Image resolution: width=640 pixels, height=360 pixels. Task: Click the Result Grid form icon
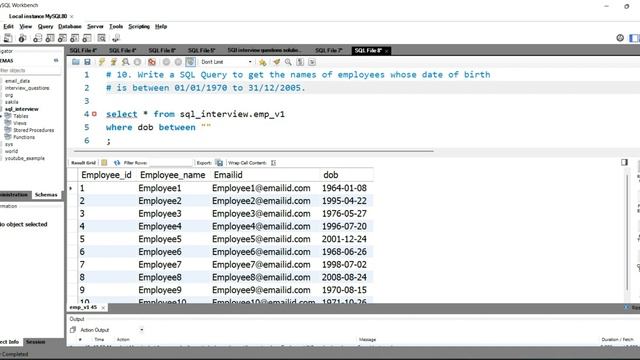click(x=104, y=162)
